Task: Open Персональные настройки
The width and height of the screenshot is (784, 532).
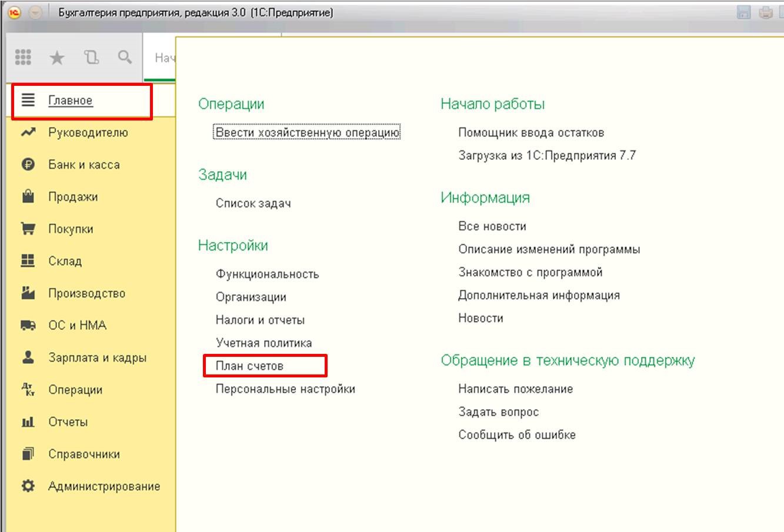Action: click(x=285, y=389)
